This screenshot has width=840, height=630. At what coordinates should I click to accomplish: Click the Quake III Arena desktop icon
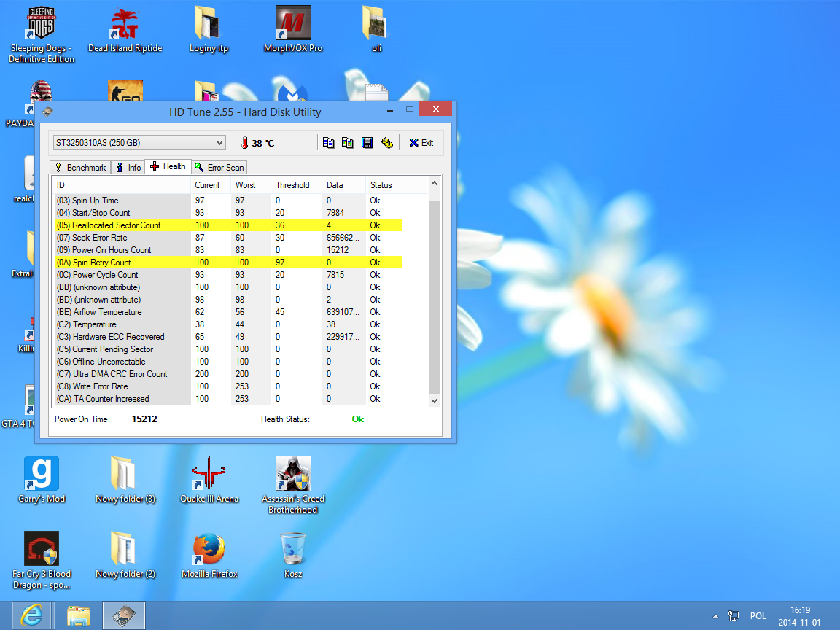coord(209,480)
